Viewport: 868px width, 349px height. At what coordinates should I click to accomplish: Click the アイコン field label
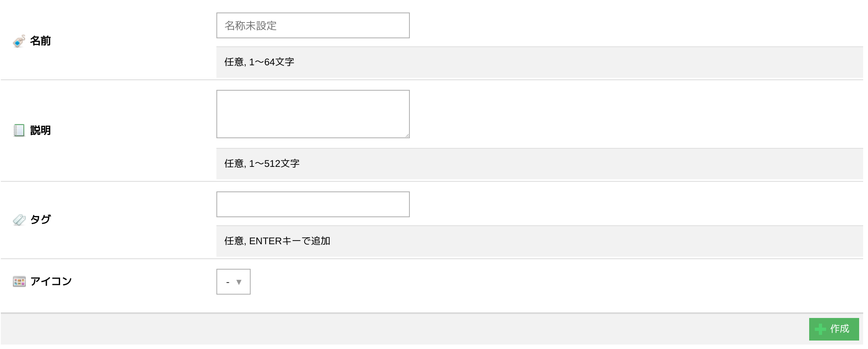click(51, 281)
